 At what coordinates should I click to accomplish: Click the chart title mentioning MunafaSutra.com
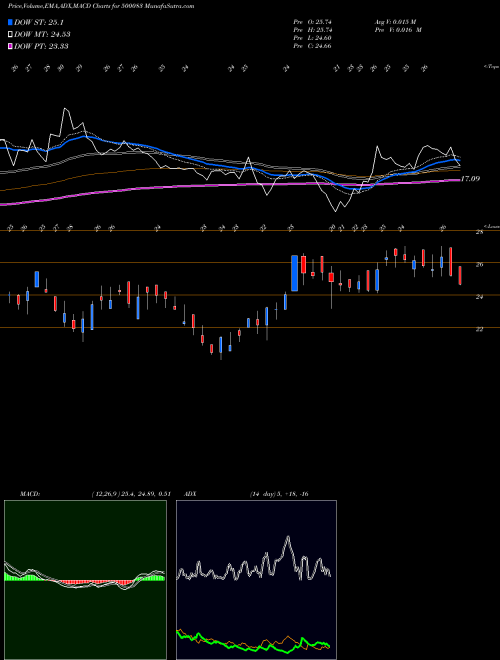[x=101, y=7]
